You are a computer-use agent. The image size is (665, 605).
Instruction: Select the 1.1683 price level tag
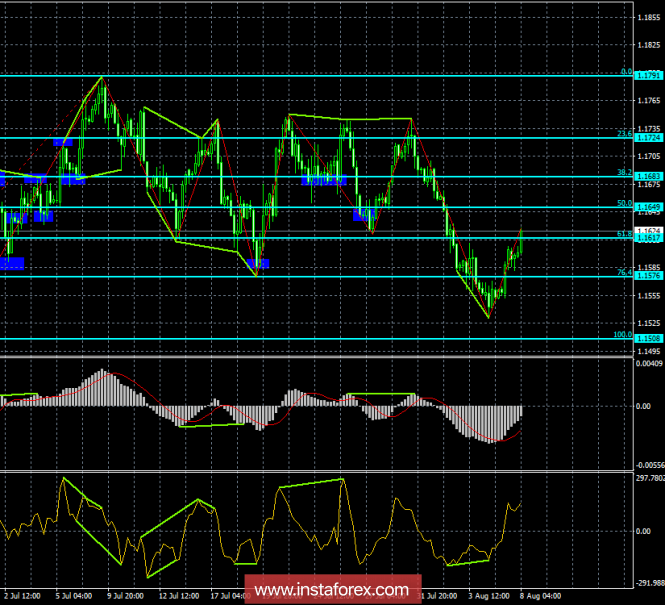[x=648, y=176]
